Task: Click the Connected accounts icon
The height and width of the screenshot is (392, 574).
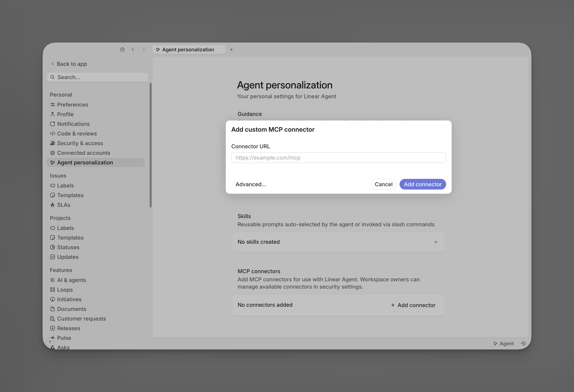Action: coord(52,153)
